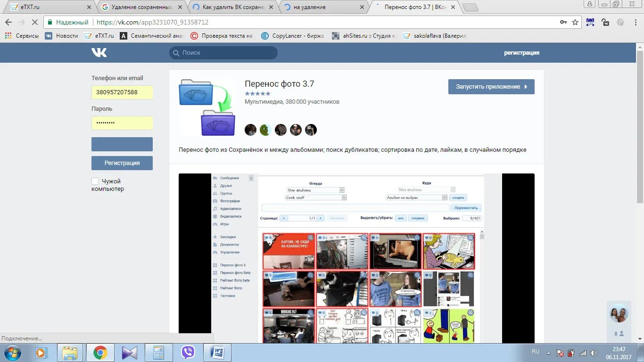Click the Поиск search field
Viewport: 644px width, 362px height.
(x=223, y=53)
